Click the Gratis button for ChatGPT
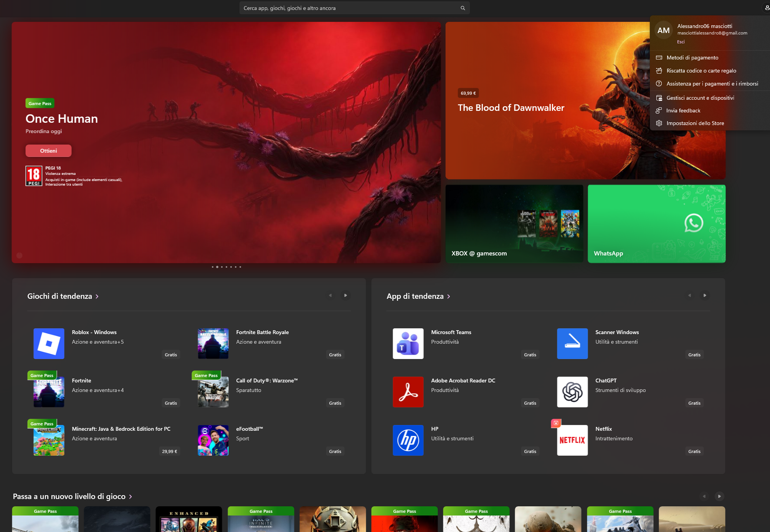 point(694,403)
